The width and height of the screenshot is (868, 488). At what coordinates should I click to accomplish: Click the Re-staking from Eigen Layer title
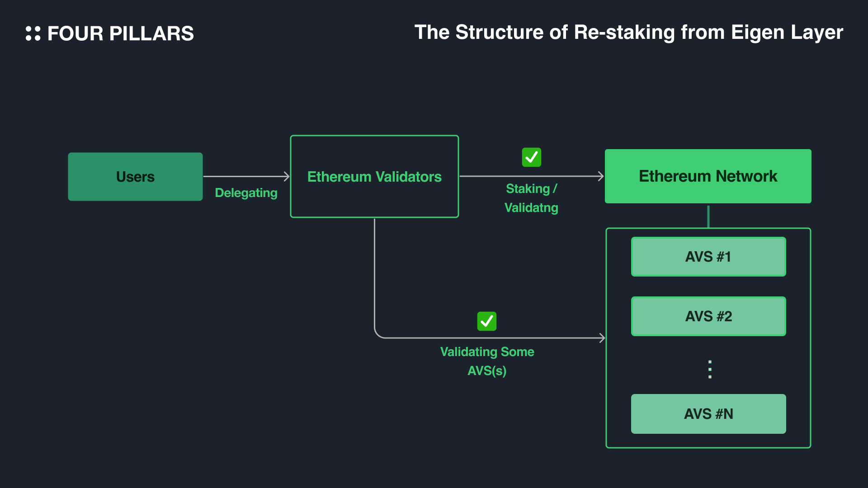coord(628,33)
